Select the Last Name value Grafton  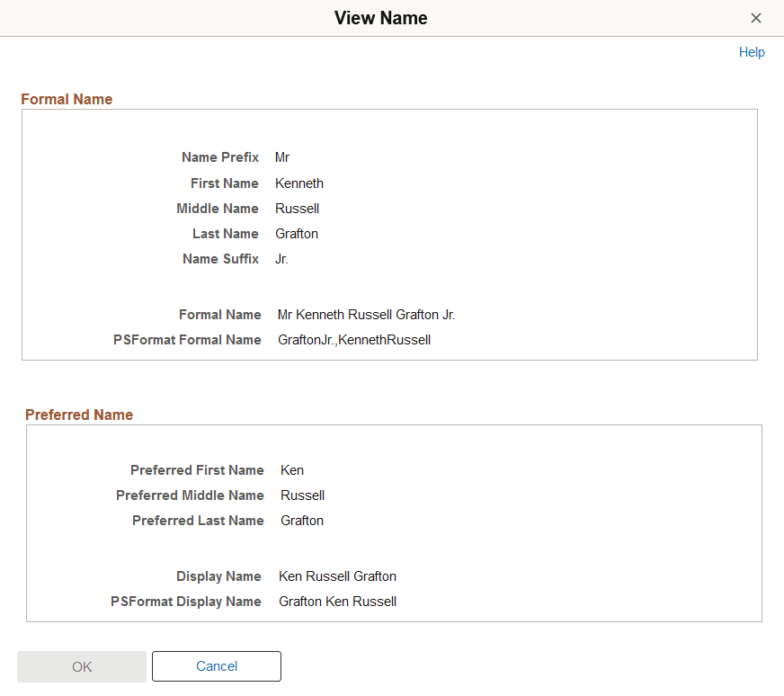click(297, 234)
